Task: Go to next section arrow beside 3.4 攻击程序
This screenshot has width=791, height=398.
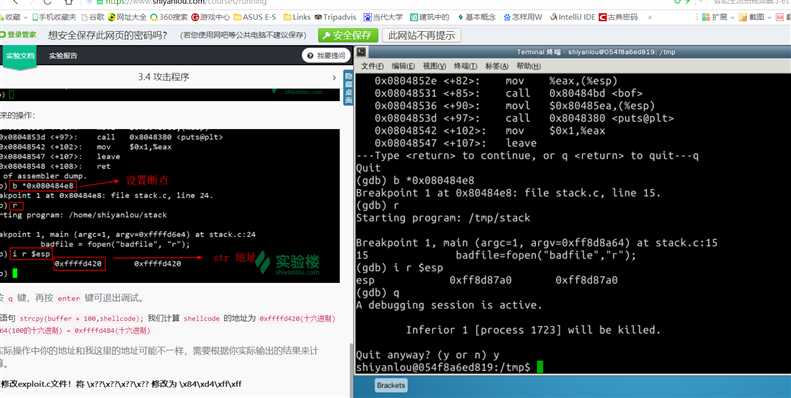Action: [334, 77]
